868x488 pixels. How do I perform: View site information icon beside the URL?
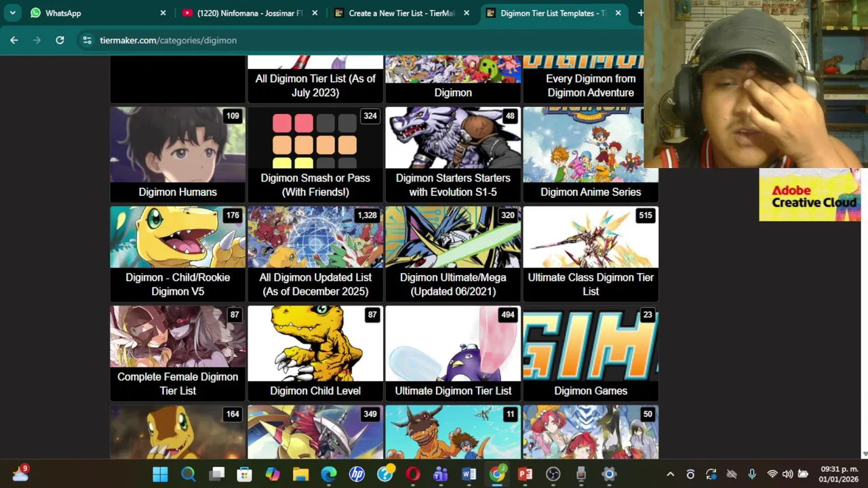click(x=87, y=40)
